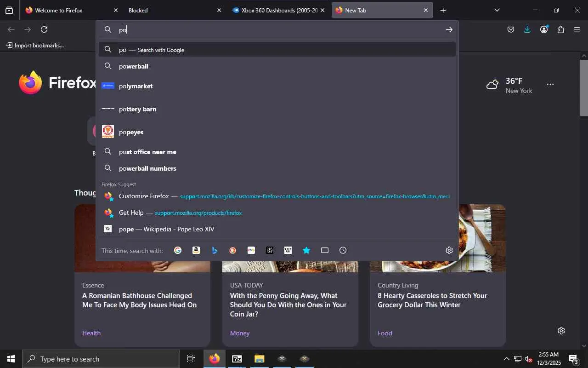Select 'post office near me' suggestion
Screen dimensions: 588x368
pos(277,152)
